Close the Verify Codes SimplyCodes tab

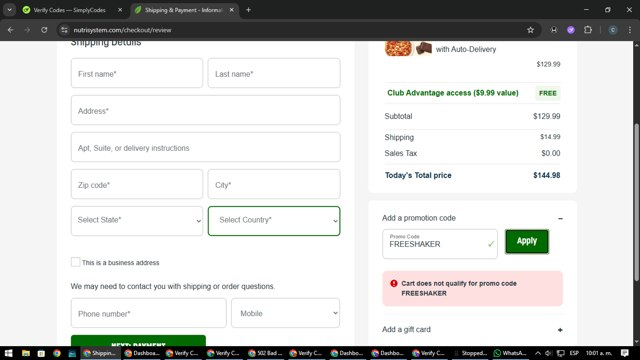(120, 10)
